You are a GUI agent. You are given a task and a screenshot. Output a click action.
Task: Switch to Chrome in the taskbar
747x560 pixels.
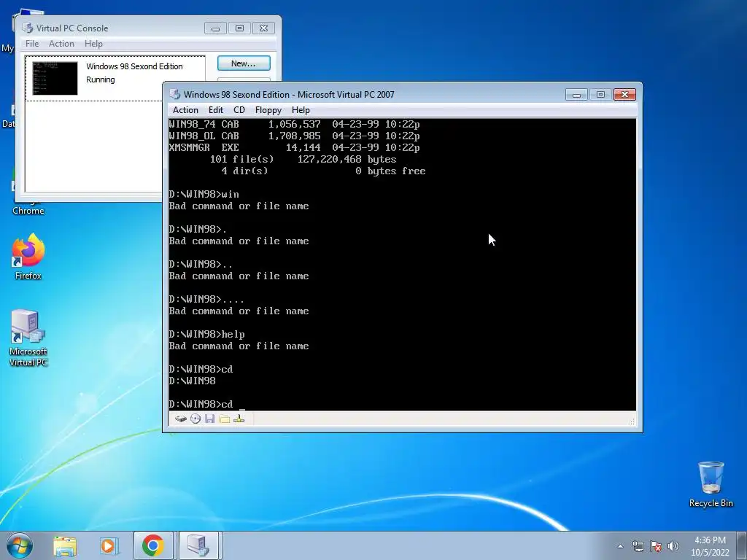[x=153, y=545]
